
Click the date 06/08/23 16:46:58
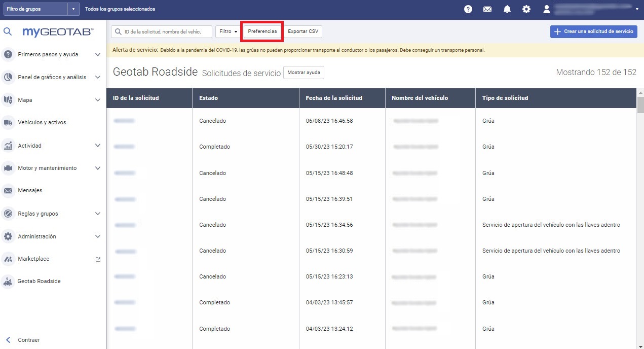pos(329,121)
